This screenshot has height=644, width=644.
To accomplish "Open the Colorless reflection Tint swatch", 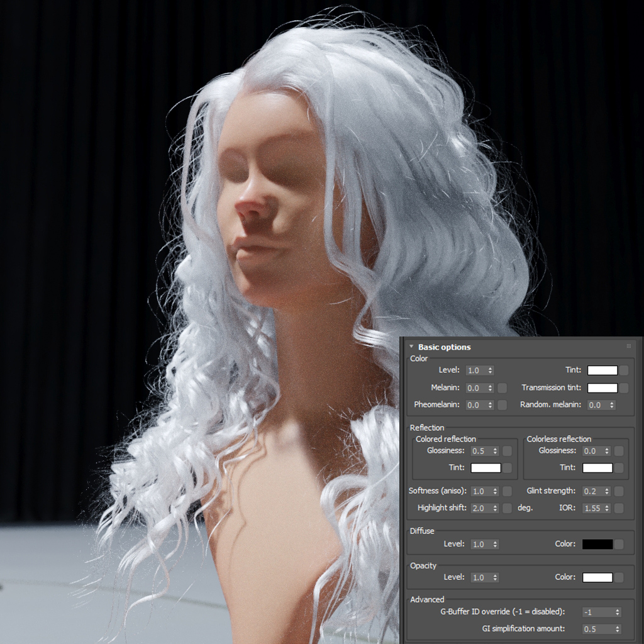I will 597,468.
